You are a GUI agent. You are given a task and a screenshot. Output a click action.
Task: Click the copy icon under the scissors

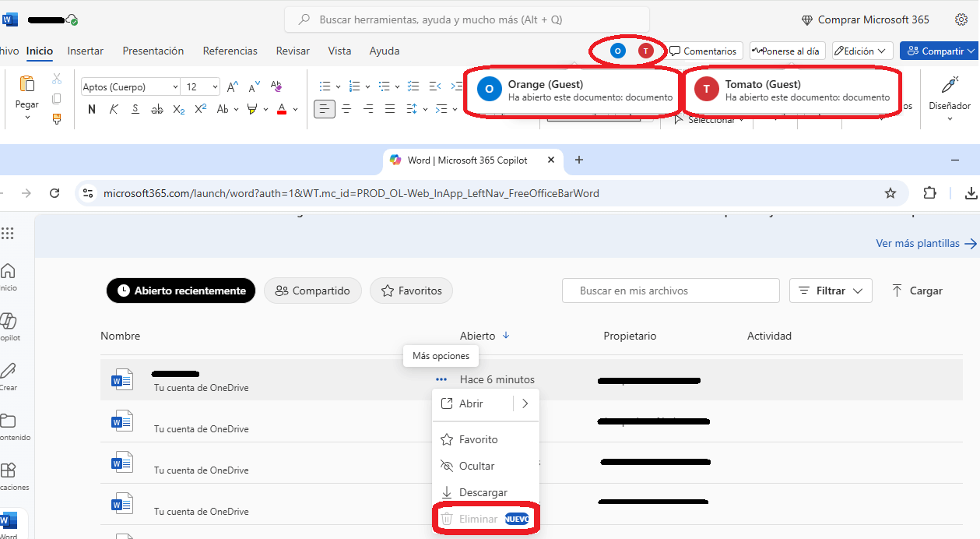pyautogui.click(x=57, y=99)
